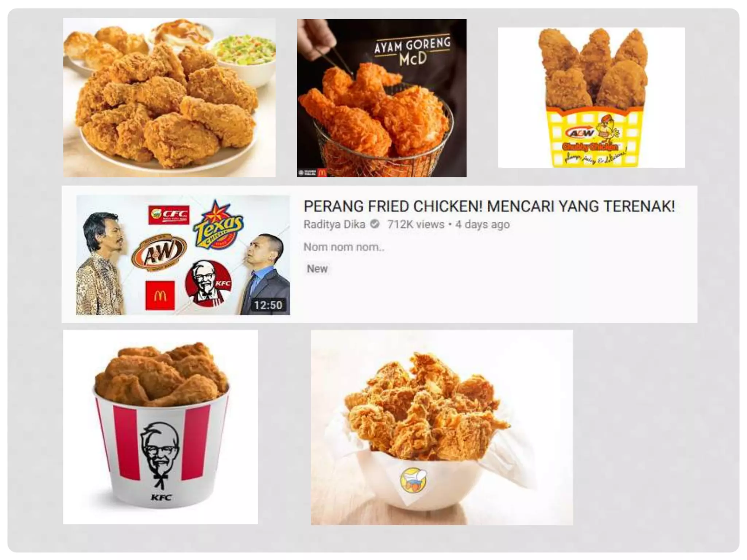Click the 12:50 duration badge on the thumbnail
The height and width of the screenshot is (560, 747).
tap(268, 305)
